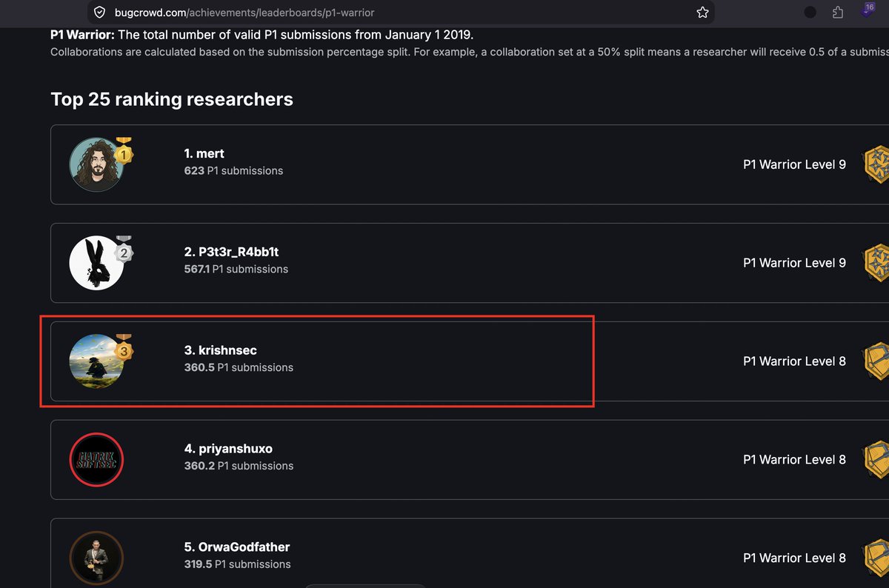Open the purple extension with badge 16
The height and width of the screenshot is (588, 889).
click(867, 11)
